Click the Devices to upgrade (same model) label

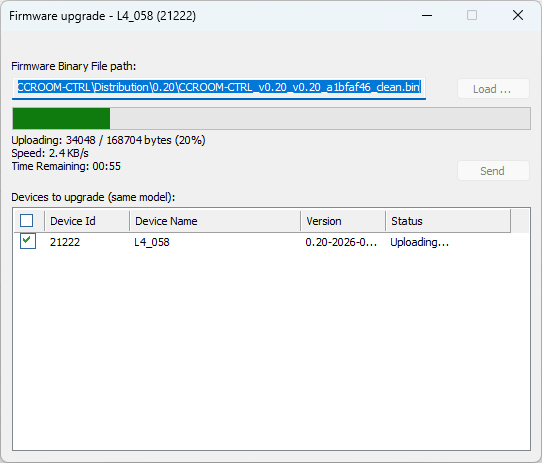tap(93, 197)
